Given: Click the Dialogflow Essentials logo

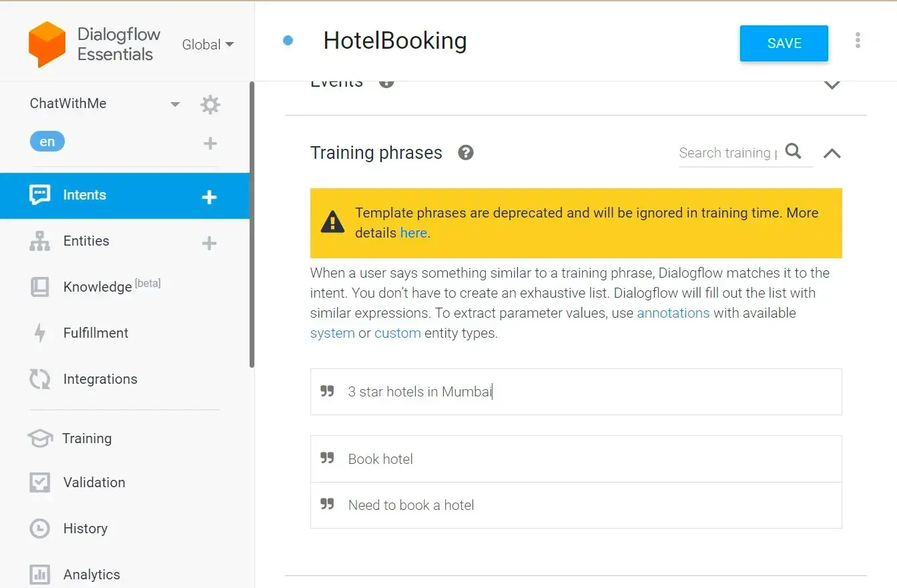Looking at the screenshot, I should 47,44.
